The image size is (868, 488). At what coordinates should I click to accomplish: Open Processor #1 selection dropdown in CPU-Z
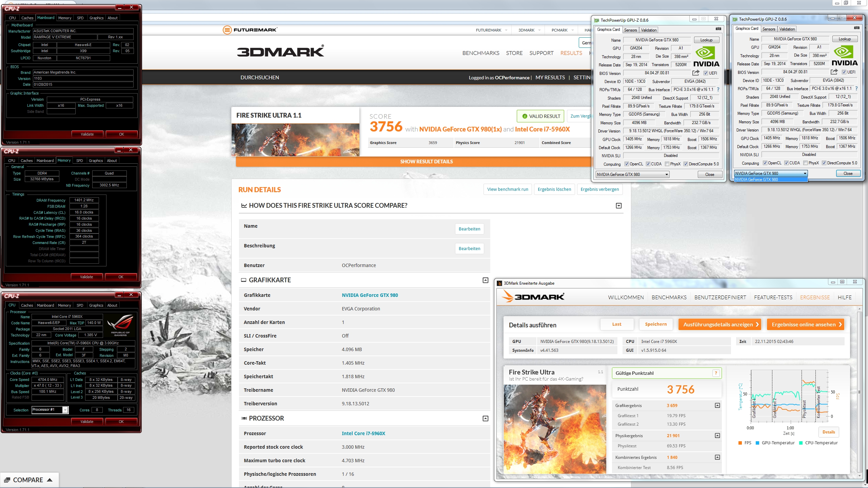65,410
